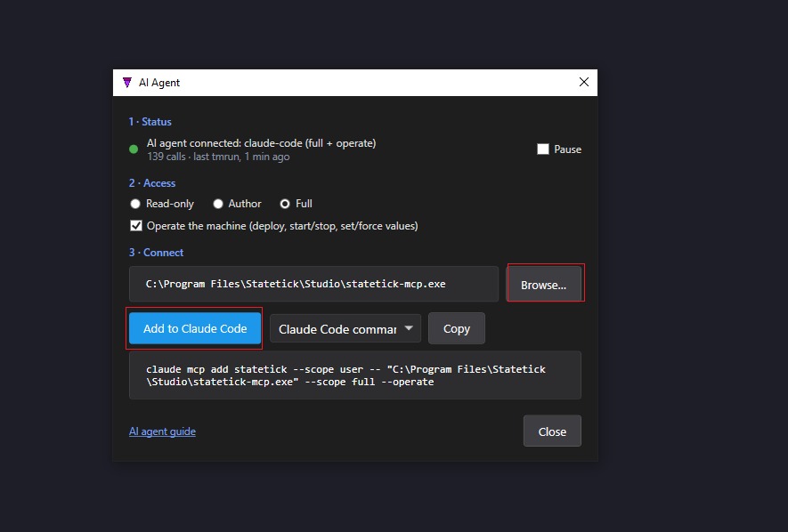Select Read-only access radio button
This screenshot has height=532, width=788.
pos(135,204)
